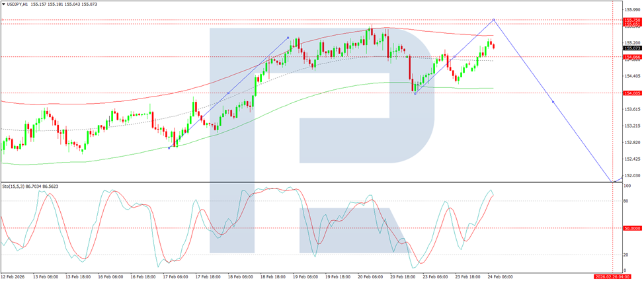Click blue trendline anchor at 154.005 low
Screen dimensions: 644x281
(x=415, y=93)
